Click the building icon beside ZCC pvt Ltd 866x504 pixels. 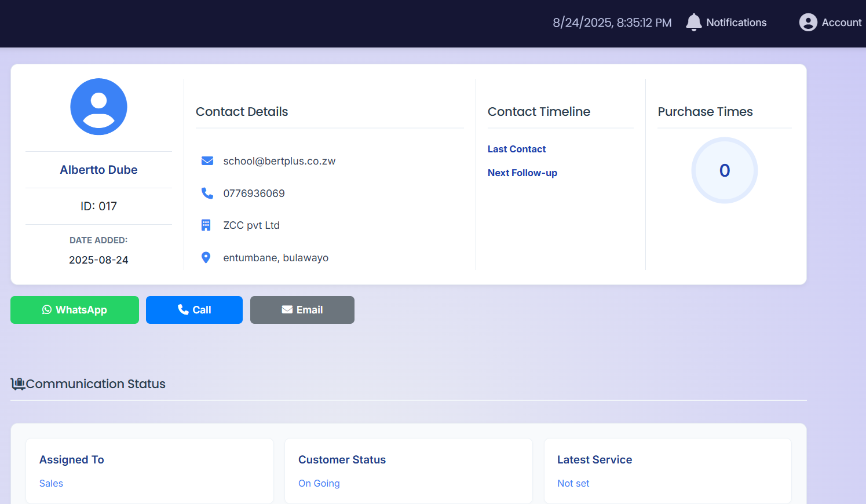tap(206, 225)
